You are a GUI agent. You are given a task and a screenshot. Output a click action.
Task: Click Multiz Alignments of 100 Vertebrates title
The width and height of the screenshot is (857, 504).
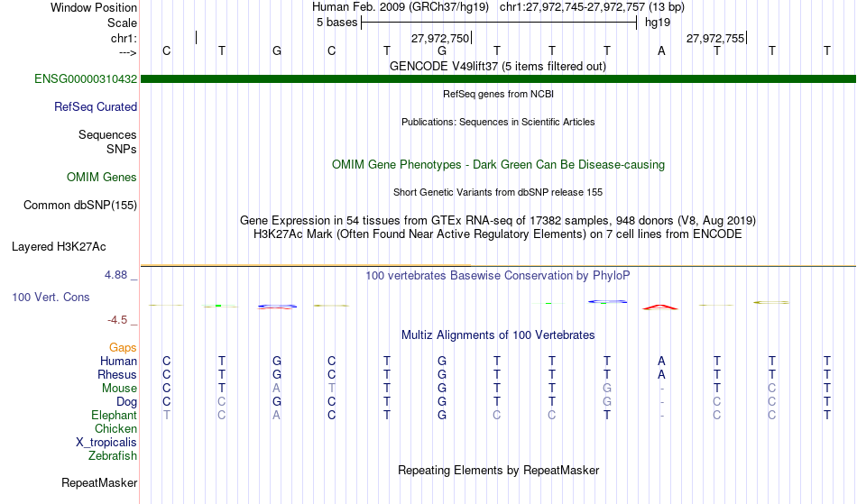point(498,334)
